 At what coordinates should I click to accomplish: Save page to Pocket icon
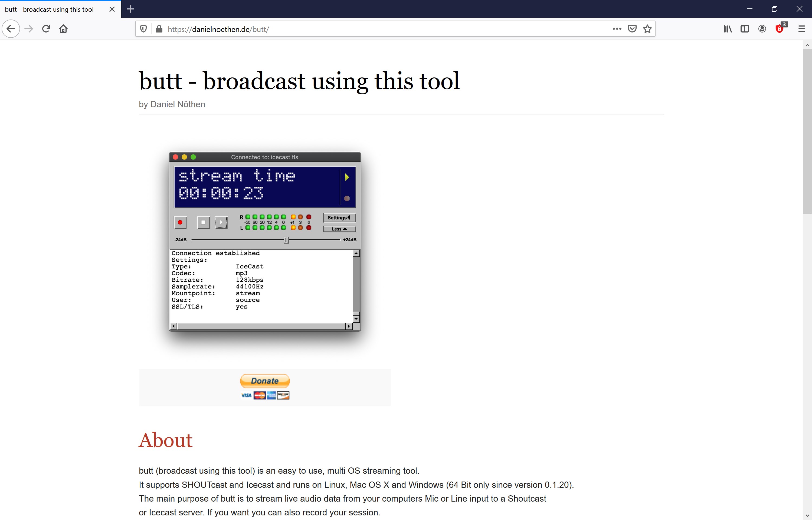[x=632, y=29]
